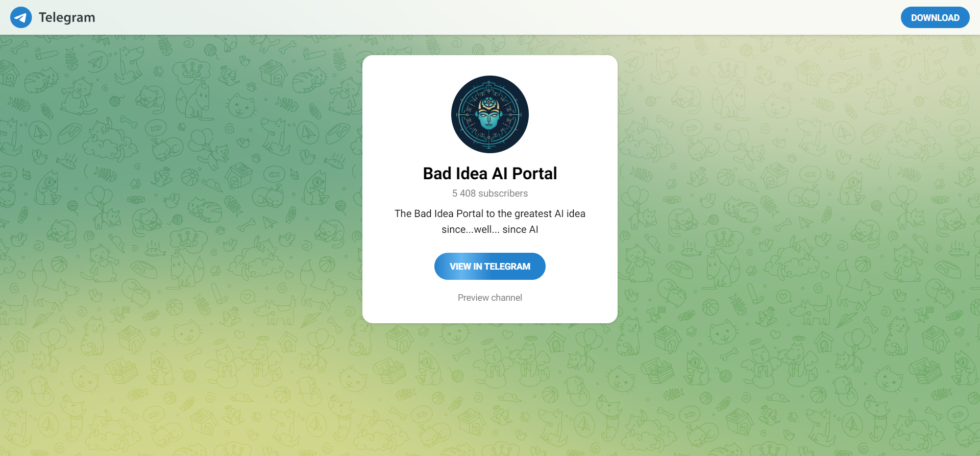Click the word 'subscribers' under the title

[x=503, y=194]
